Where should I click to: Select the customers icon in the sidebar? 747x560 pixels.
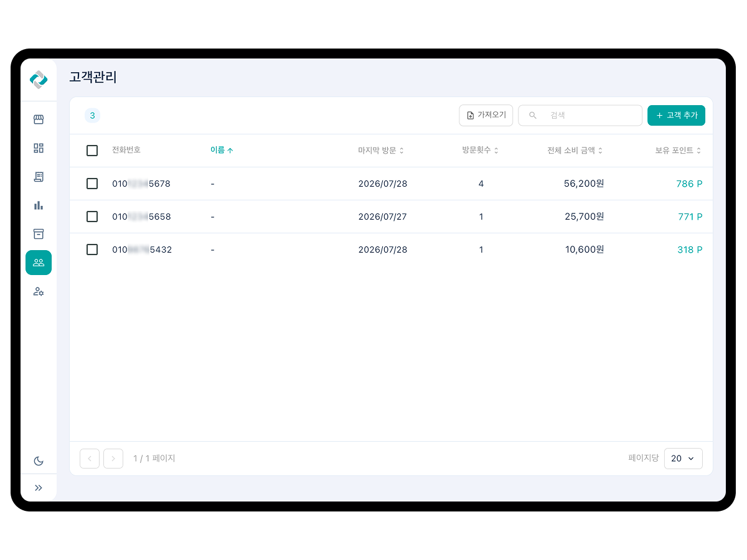coord(39,263)
